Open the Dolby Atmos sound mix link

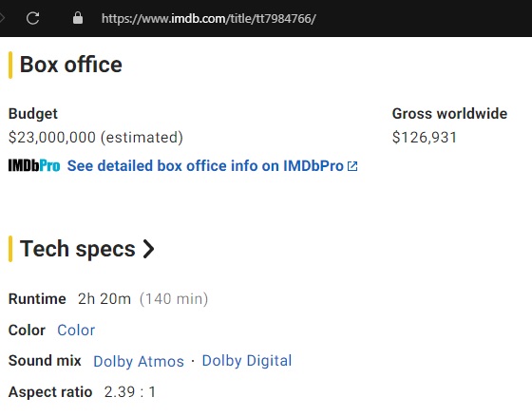pos(139,361)
